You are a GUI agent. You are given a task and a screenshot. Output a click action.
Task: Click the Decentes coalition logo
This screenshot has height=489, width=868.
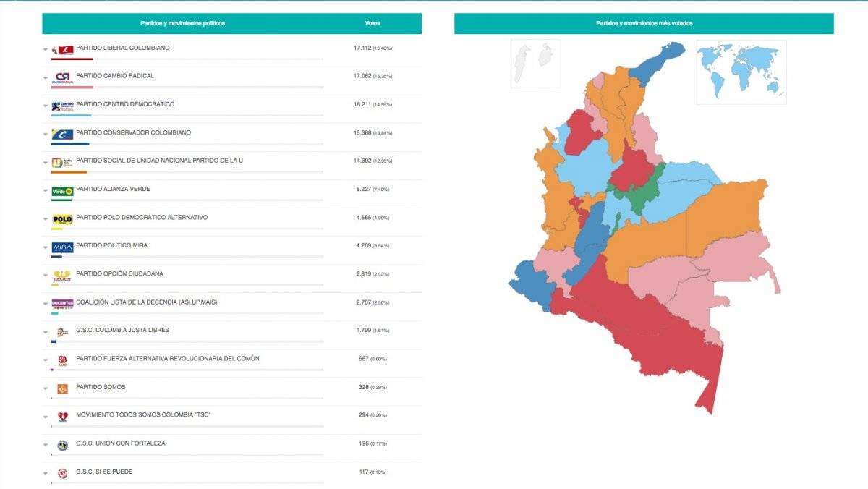pyautogui.click(x=62, y=304)
